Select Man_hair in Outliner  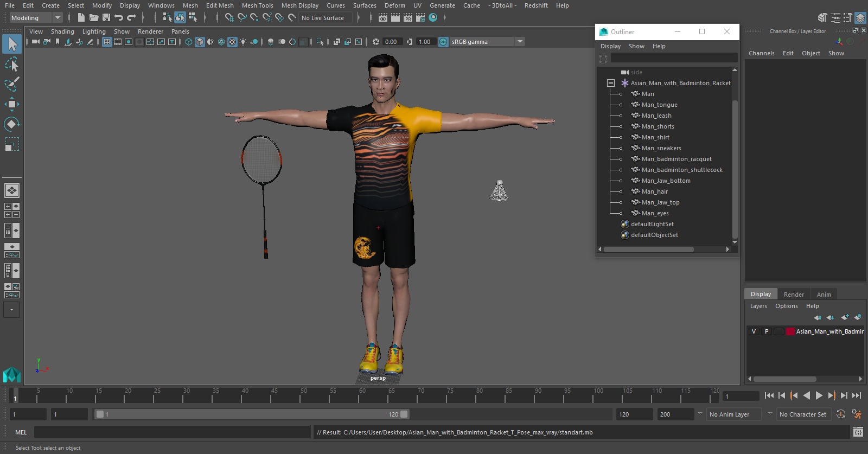point(655,191)
